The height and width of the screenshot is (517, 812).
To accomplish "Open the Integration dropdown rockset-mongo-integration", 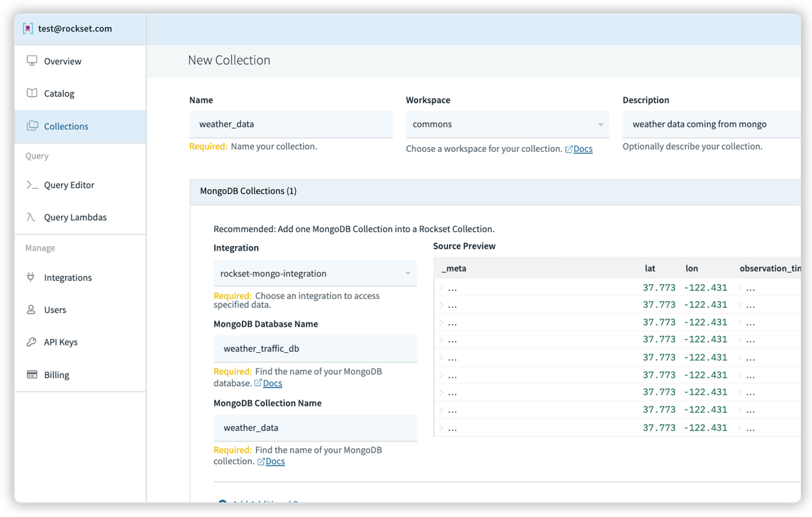I will point(315,273).
